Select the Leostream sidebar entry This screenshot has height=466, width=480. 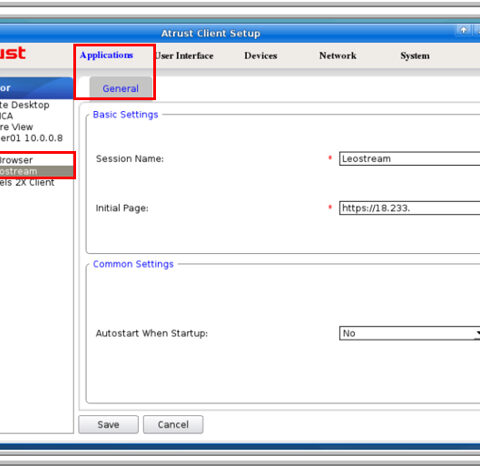[36, 171]
